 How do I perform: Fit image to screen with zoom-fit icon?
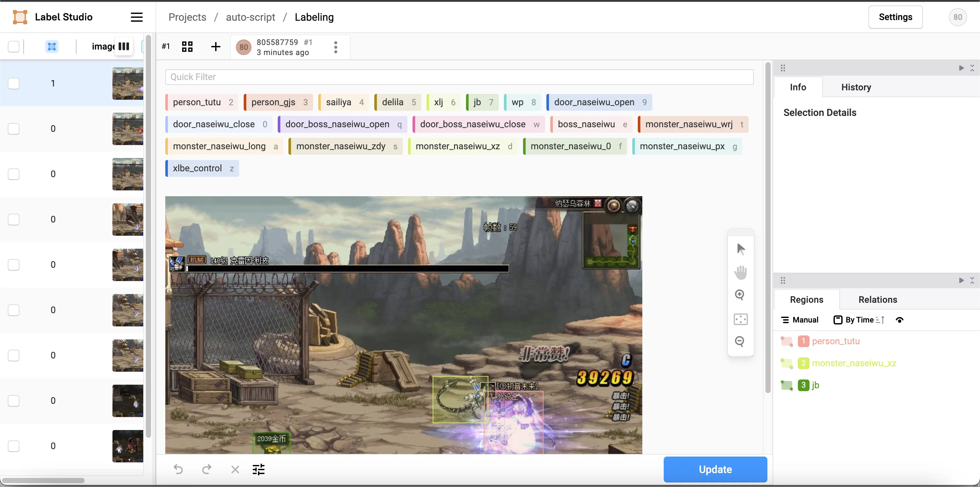click(740, 319)
